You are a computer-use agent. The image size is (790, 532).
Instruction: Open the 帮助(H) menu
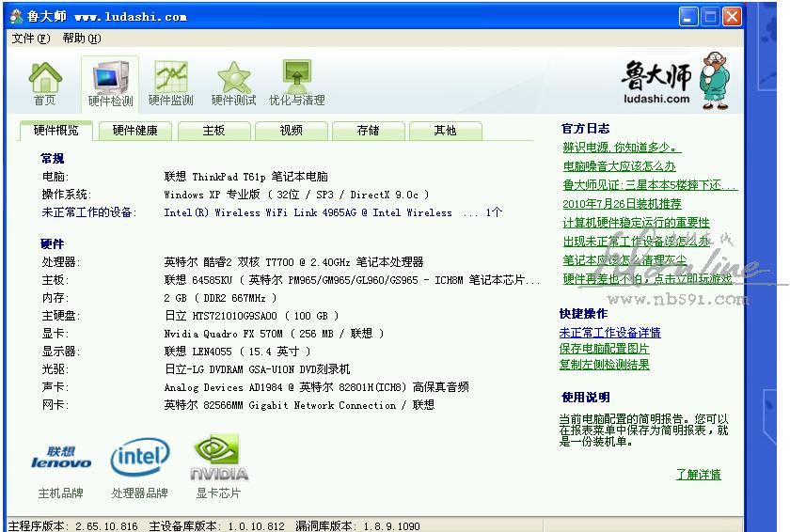pos(82,39)
